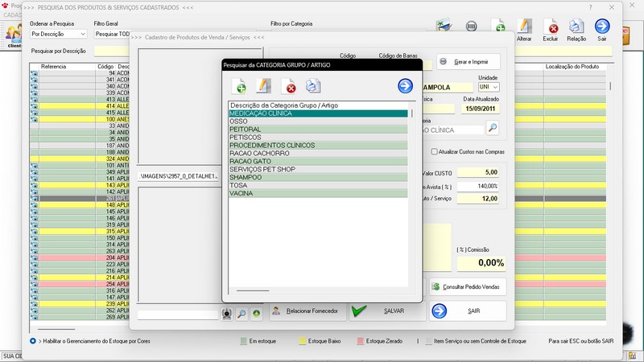Click the yellow Estoque Baixo color swatch
The height and width of the screenshot is (362, 644).
point(301,341)
